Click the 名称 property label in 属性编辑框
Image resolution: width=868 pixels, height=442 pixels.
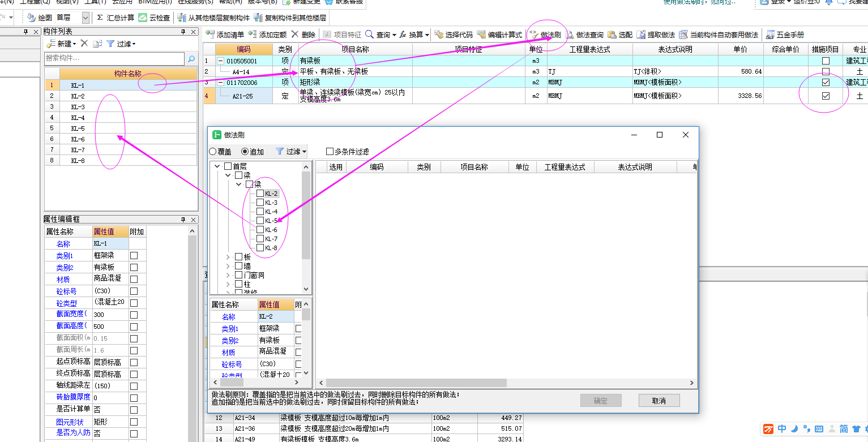pyautogui.click(x=63, y=244)
